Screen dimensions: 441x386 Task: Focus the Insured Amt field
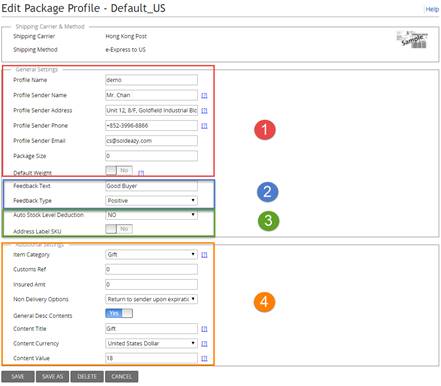pyautogui.click(x=151, y=284)
